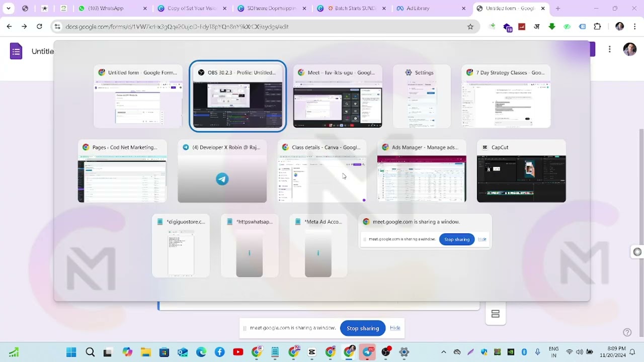Click the Bluetooth tray icon
Viewport: 644px width, 362px height.
(x=524, y=352)
